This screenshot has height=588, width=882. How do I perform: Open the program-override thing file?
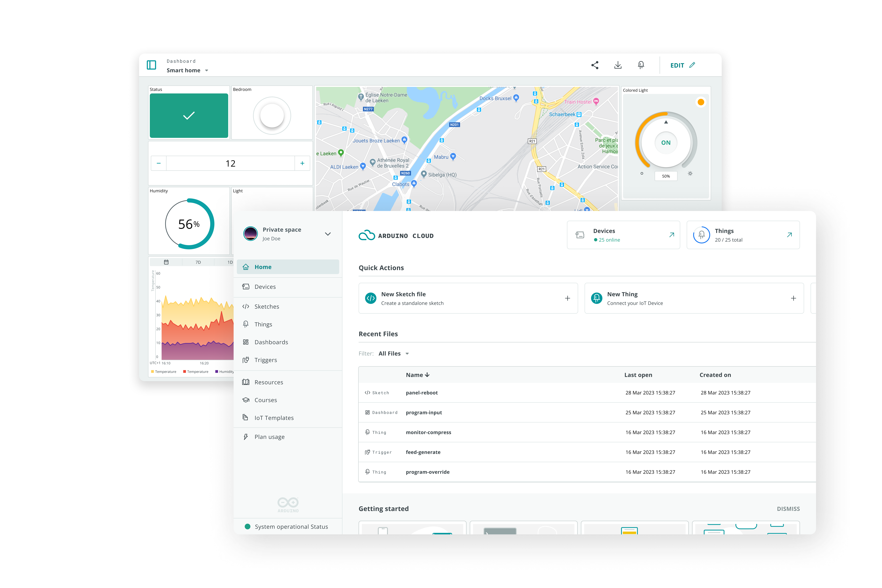427,472
